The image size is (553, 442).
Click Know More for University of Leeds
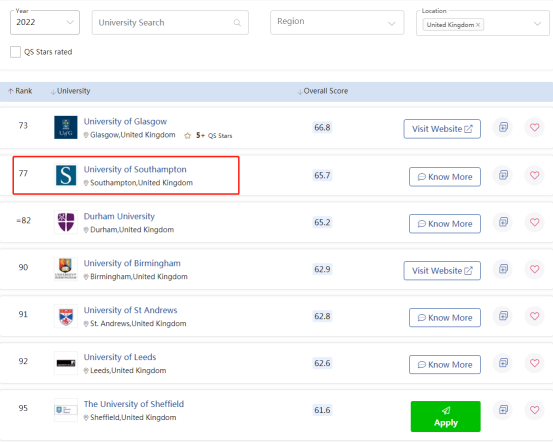[x=445, y=364]
